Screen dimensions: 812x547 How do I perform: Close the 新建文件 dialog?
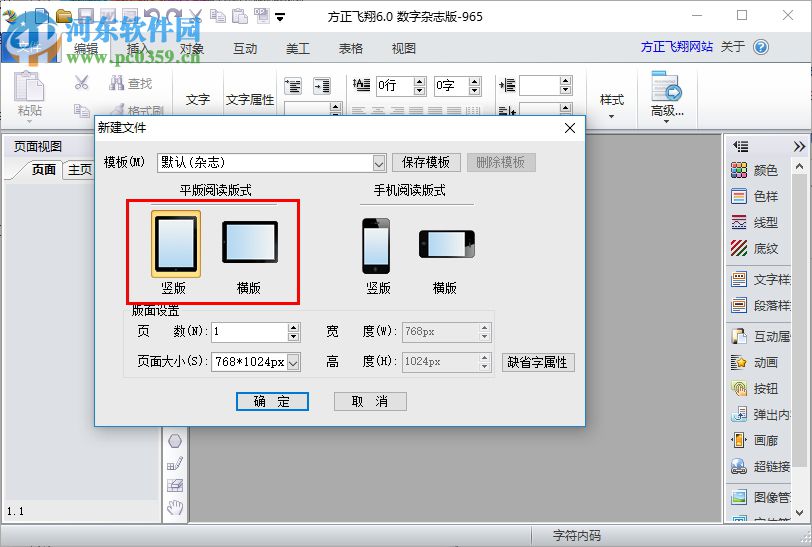point(570,128)
